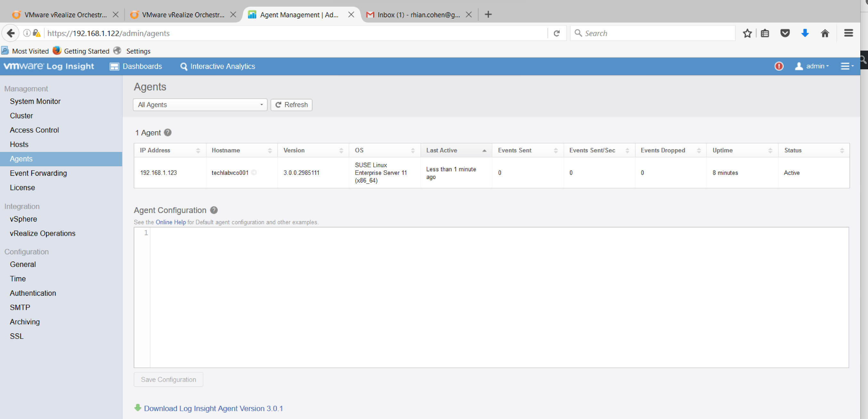The height and width of the screenshot is (419, 868).
Task: Go back with the browser back arrow
Action: click(x=11, y=33)
